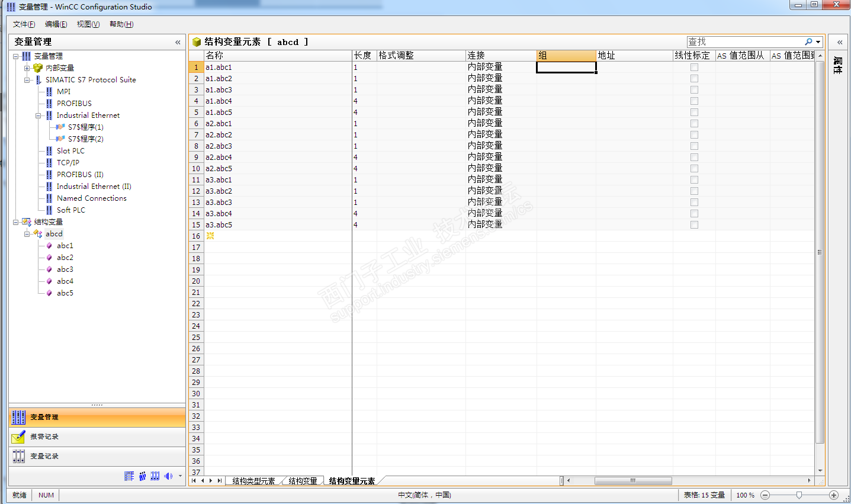Click the S7$程序(2) connection handshake icon
This screenshot has width=851, height=504.
click(60, 139)
